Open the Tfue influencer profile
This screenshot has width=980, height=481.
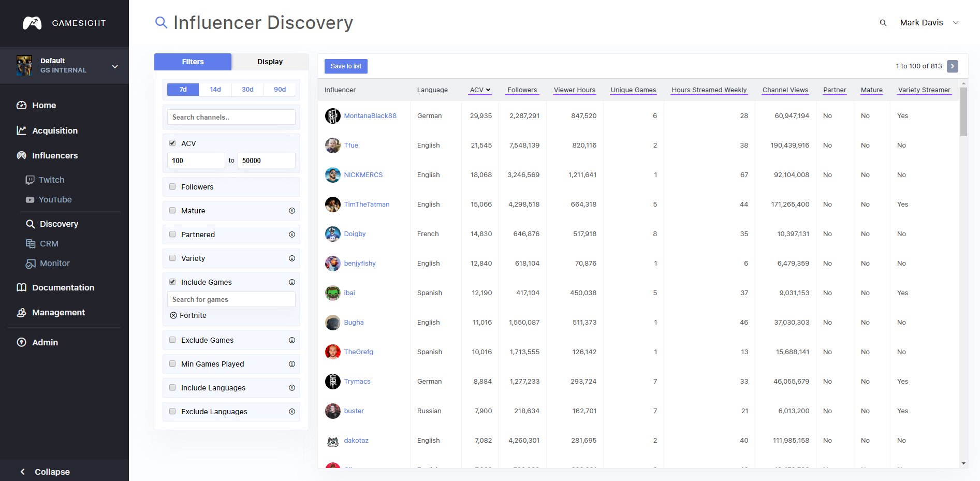(x=351, y=145)
